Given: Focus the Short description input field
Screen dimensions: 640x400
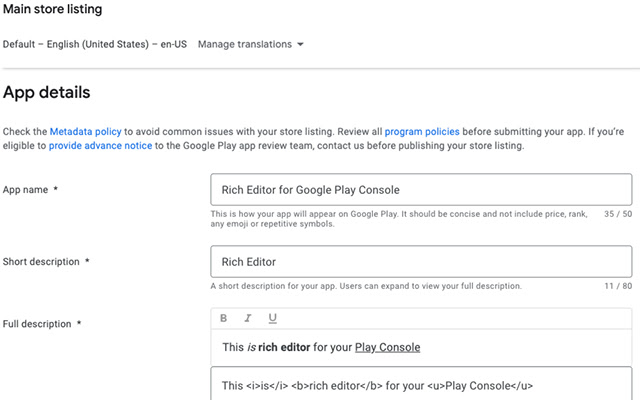Looking at the screenshot, I should point(421,262).
